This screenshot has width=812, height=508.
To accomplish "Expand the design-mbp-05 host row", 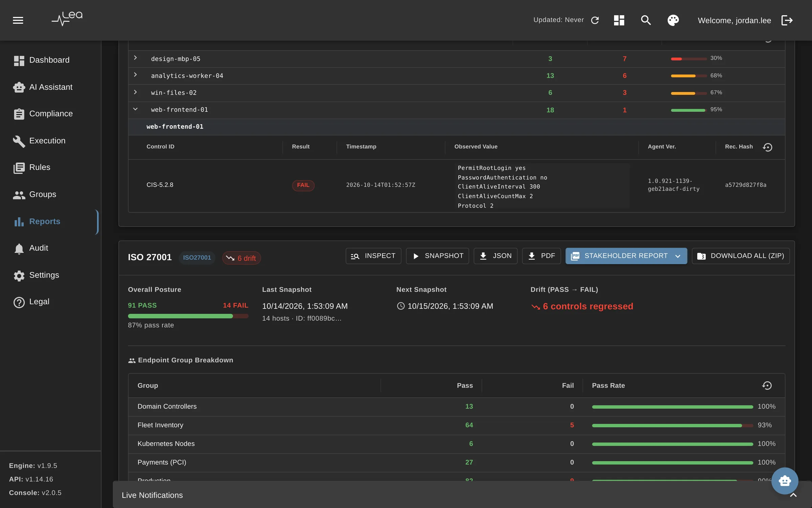I will [x=135, y=58].
